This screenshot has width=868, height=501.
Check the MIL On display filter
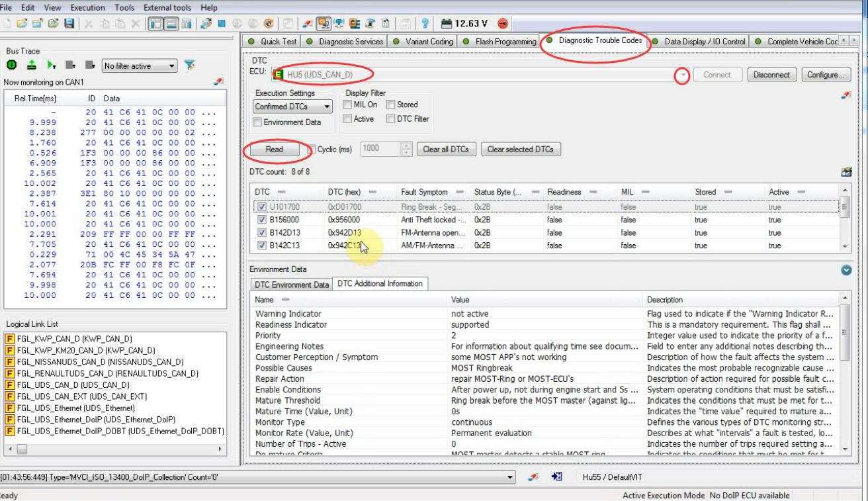click(x=348, y=105)
